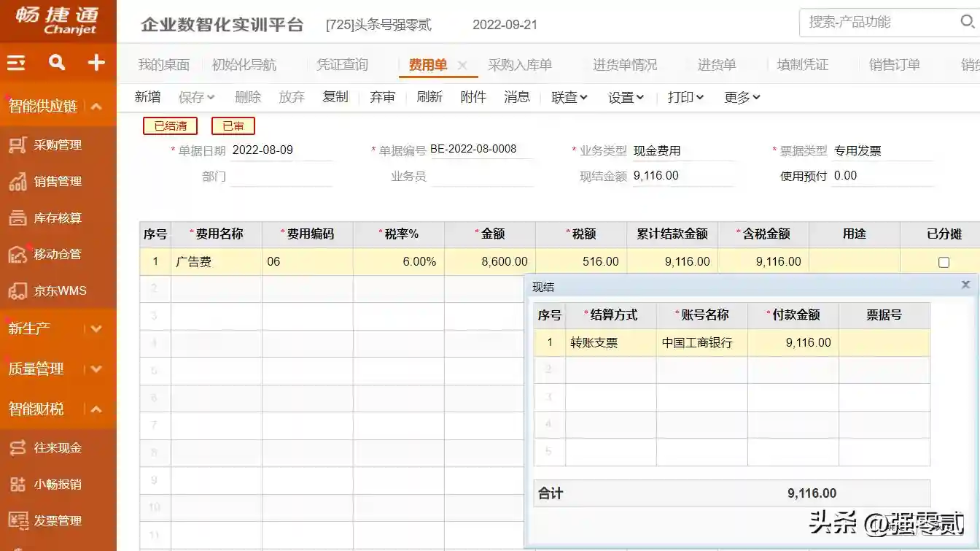Screen dimensions: 980x551
Task: Open 发票管理 via its invoice icon
Action: [x=17, y=520]
